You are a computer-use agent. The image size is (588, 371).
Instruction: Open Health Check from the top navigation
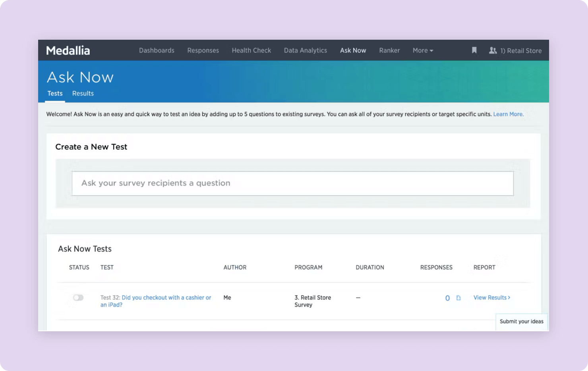[x=251, y=50]
